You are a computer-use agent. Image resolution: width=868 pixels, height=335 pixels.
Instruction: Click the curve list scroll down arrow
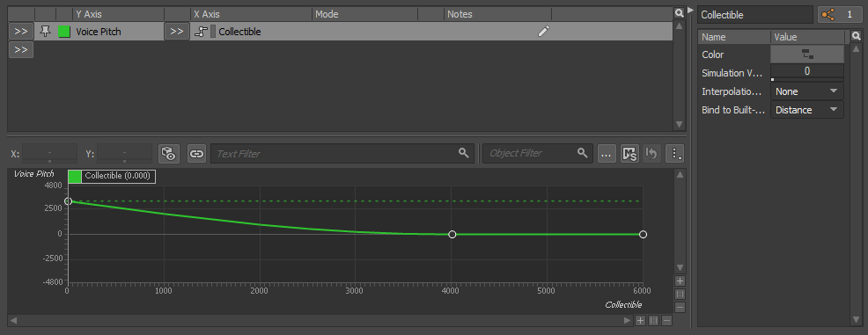680,125
